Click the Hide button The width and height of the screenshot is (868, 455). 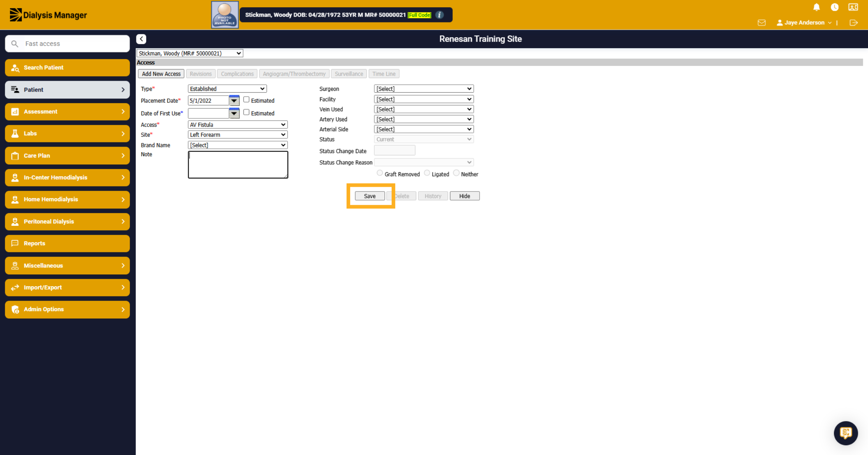tap(464, 196)
